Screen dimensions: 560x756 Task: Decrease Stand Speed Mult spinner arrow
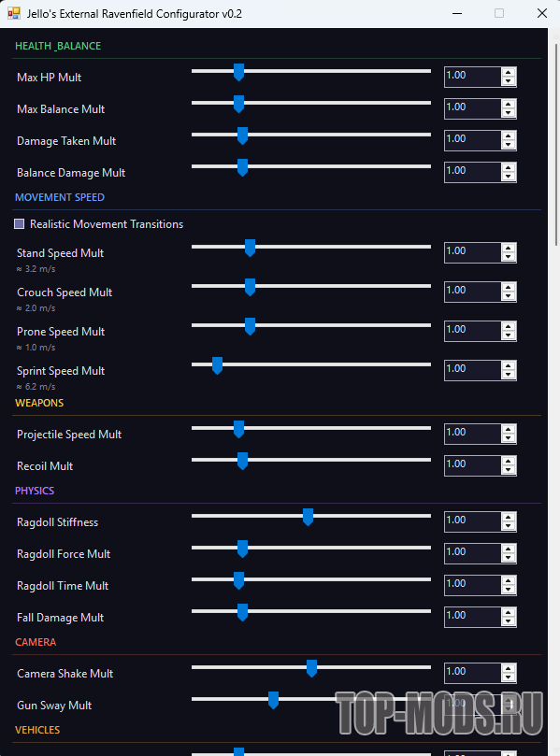(509, 257)
